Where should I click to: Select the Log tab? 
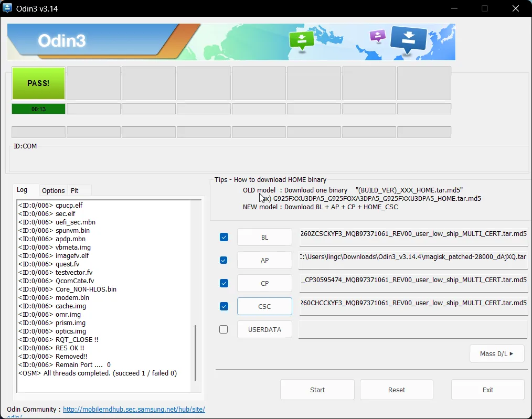click(x=22, y=190)
